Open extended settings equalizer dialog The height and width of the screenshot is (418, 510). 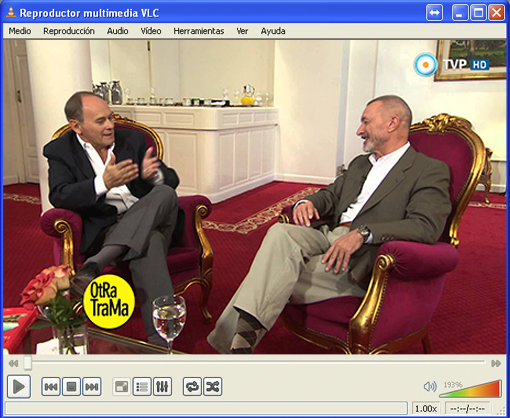(x=162, y=387)
